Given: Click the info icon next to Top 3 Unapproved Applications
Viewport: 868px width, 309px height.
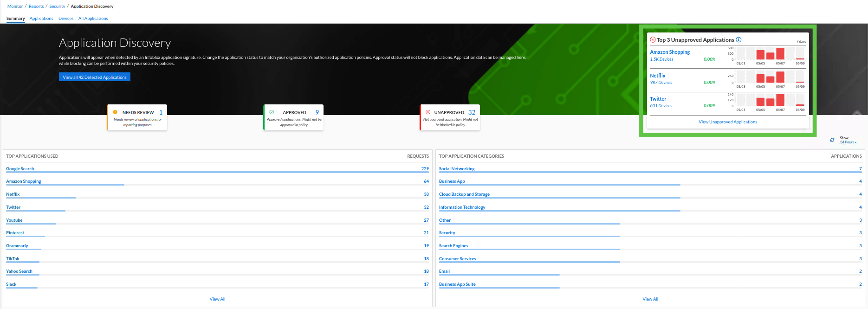Looking at the screenshot, I should click(738, 40).
